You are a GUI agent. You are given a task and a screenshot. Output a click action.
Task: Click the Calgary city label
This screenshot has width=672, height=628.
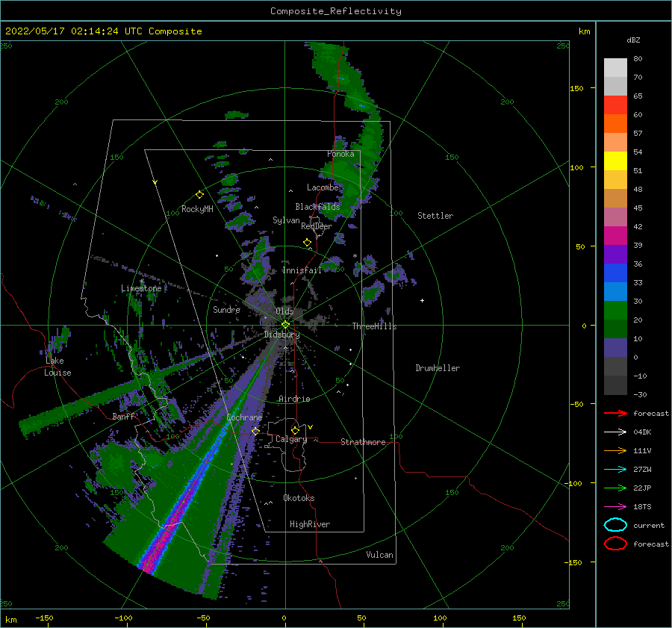pos(291,439)
